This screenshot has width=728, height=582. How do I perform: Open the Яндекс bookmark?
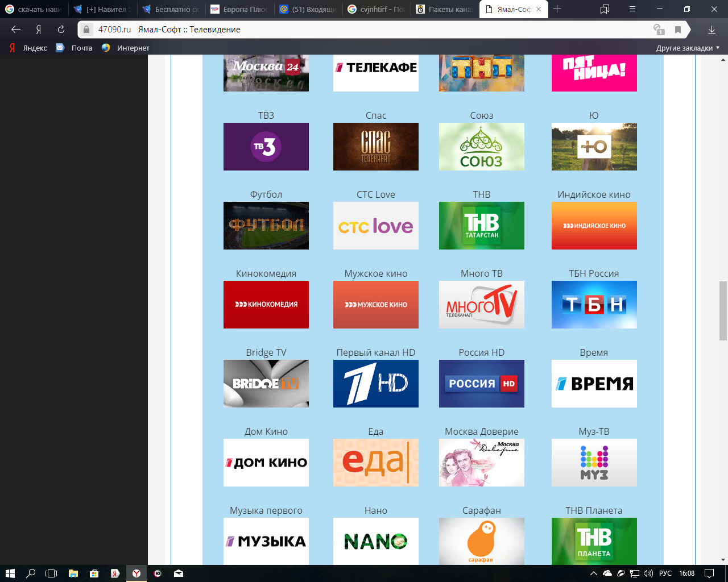[28, 48]
